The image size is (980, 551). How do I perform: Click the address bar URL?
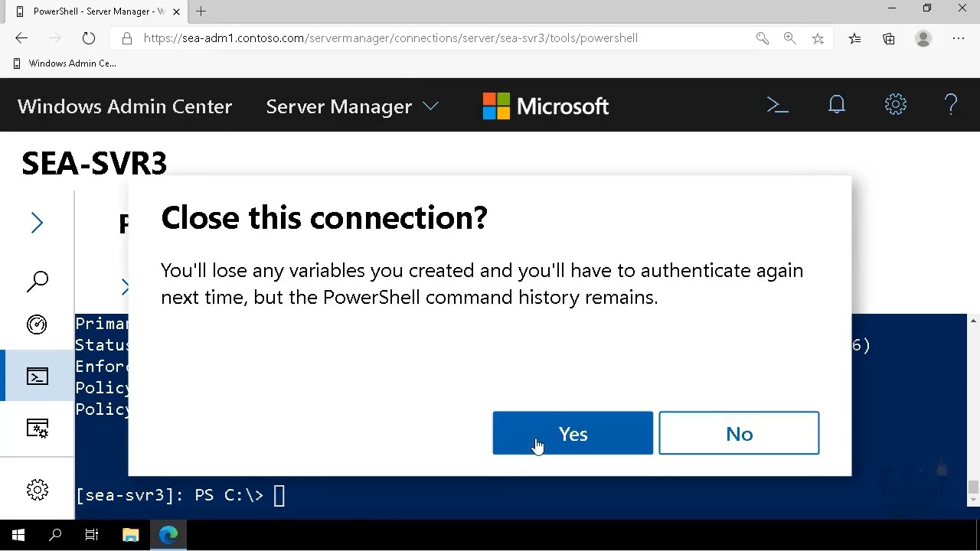[390, 38]
